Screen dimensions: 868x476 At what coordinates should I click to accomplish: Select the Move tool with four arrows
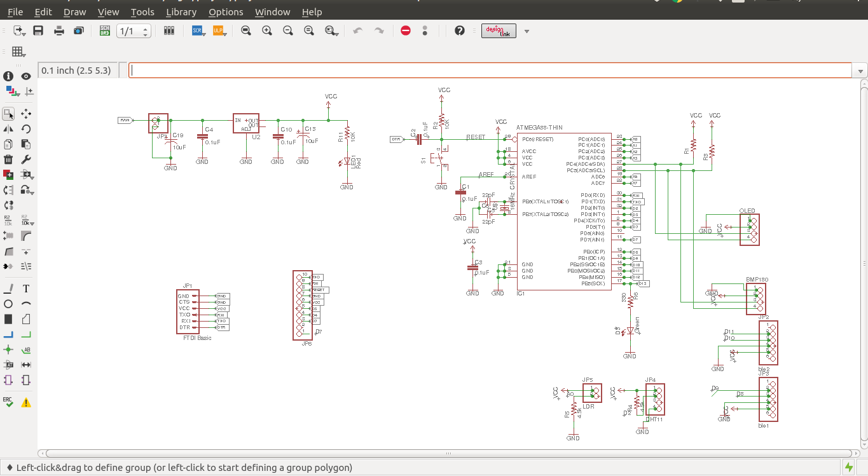[26, 114]
